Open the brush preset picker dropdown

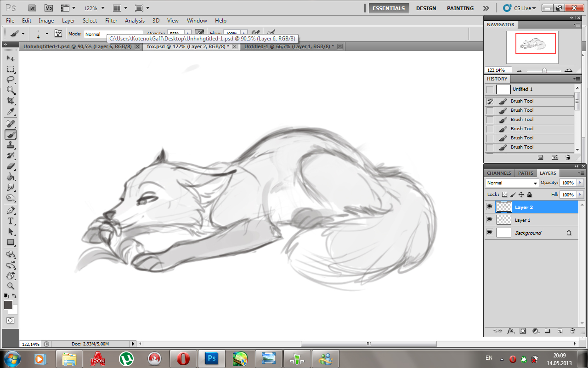coord(46,34)
